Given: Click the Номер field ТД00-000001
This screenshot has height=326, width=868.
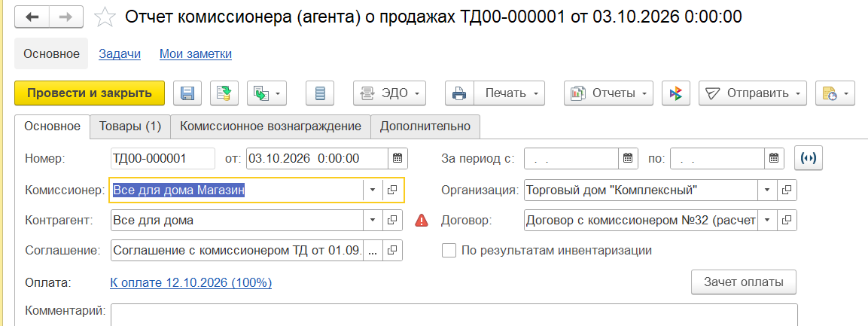Looking at the screenshot, I should point(163,158).
